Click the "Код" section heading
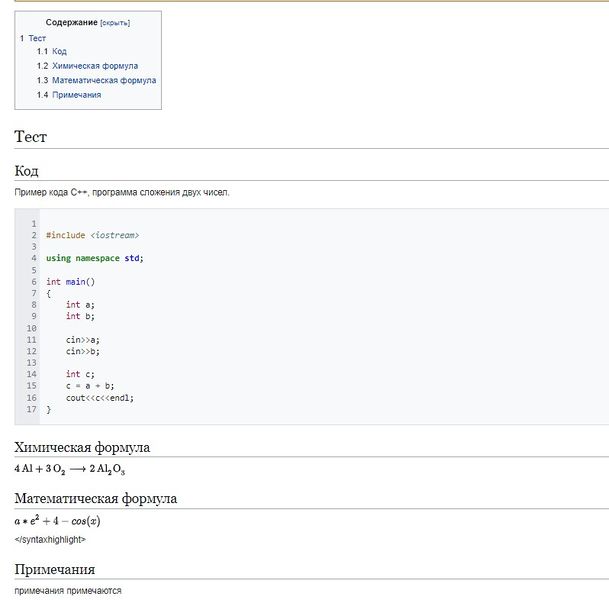 [26, 171]
